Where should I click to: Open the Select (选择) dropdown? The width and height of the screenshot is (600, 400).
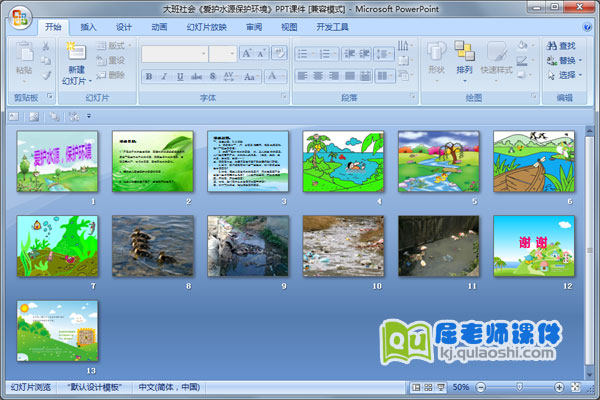coord(564,75)
